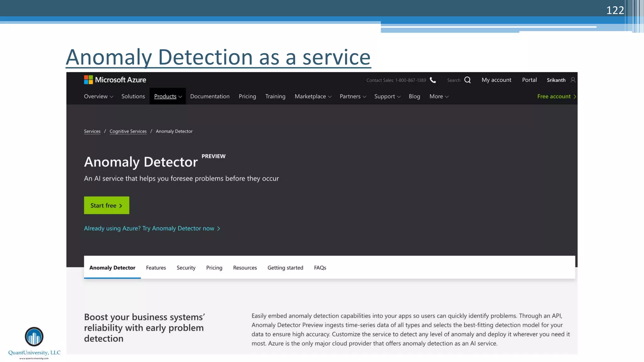Click the chevron after Try Anomaly Detector now

pyautogui.click(x=219, y=228)
